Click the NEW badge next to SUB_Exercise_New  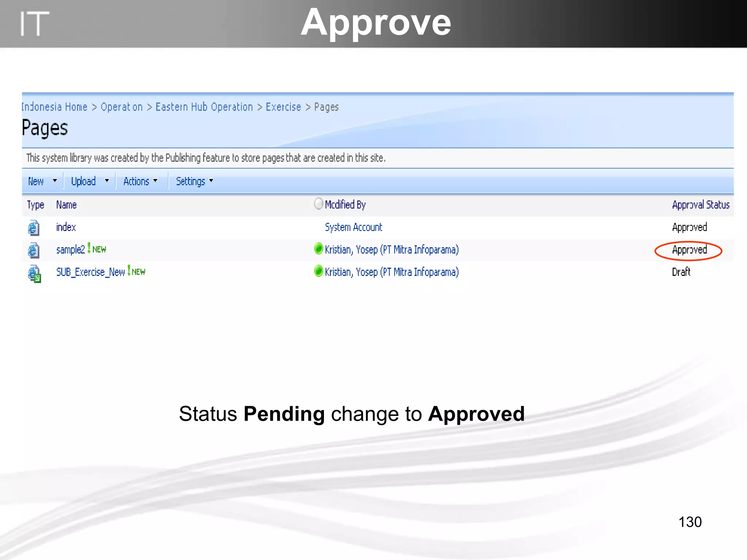click(x=136, y=271)
